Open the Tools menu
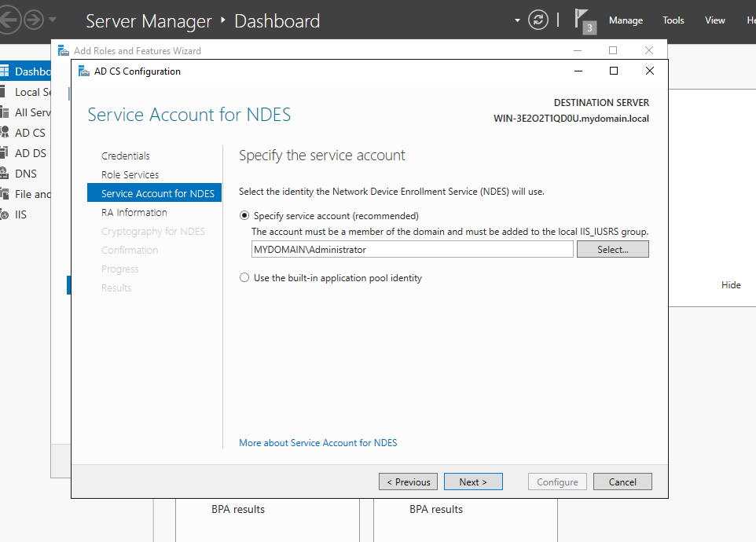 (673, 20)
